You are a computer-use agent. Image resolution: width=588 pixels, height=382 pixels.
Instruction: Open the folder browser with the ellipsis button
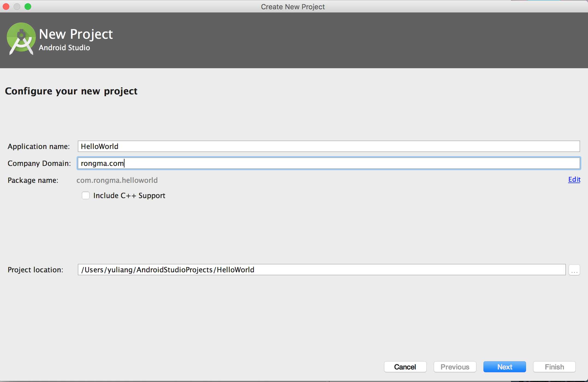click(574, 270)
